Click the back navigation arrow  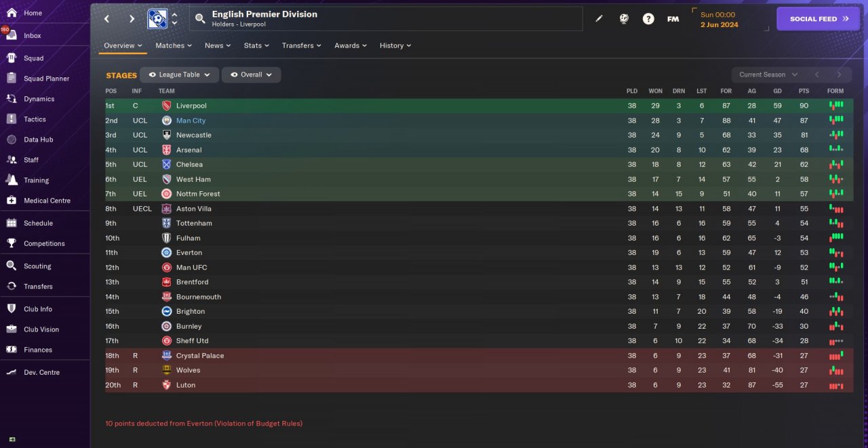pyautogui.click(x=106, y=19)
